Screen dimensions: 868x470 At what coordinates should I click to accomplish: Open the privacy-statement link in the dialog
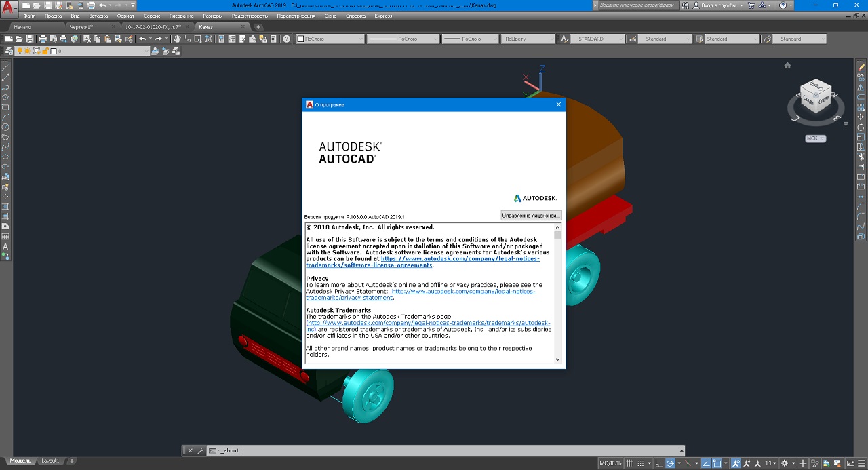click(349, 298)
